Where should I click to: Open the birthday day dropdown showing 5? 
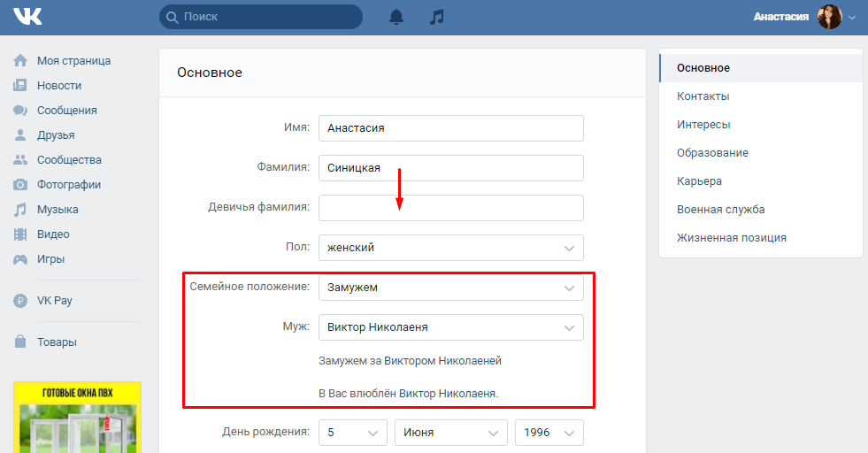[x=352, y=433]
